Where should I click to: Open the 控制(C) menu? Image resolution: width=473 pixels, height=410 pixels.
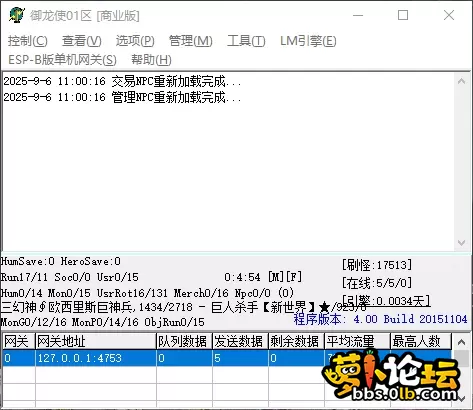28,41
